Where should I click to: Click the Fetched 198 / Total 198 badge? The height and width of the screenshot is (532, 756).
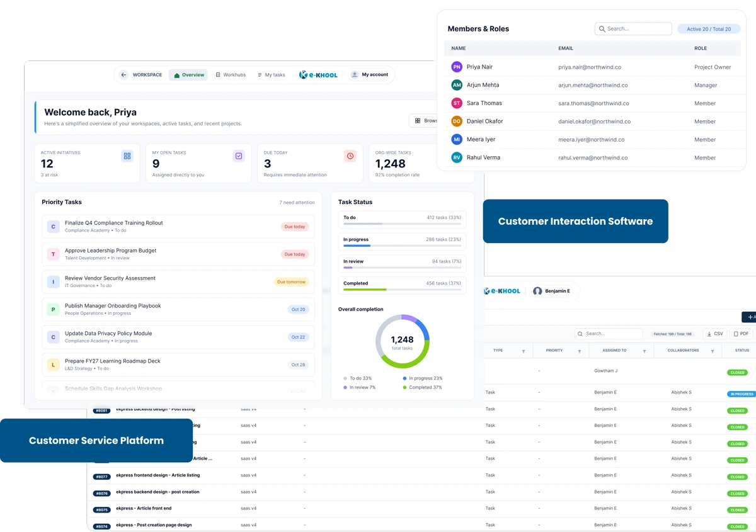(x=673, y=334)
